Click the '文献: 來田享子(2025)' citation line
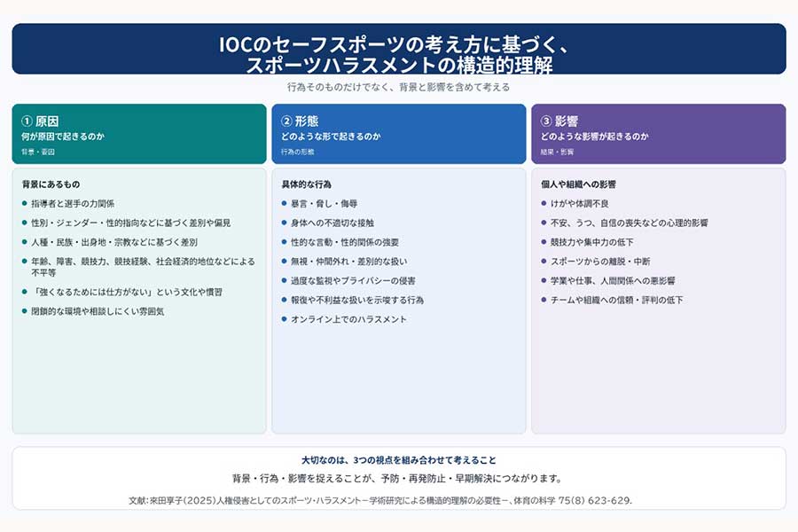 [x=380, y=500]
